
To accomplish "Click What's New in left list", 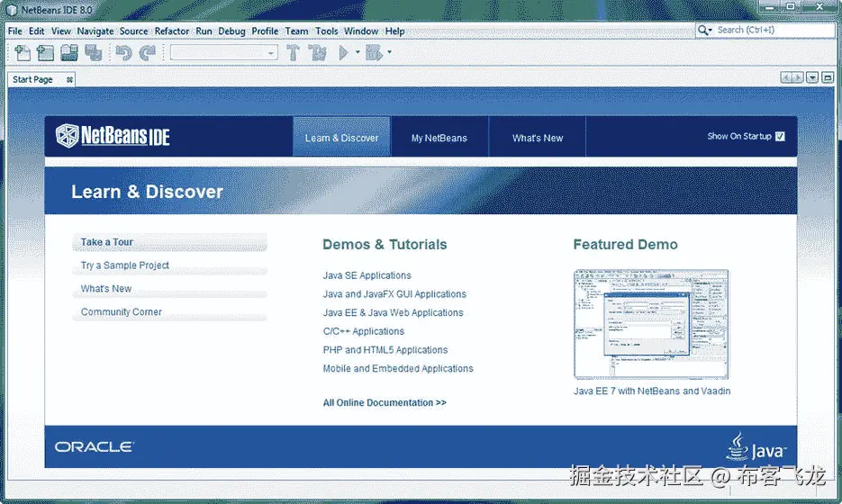I will [169, 289].
